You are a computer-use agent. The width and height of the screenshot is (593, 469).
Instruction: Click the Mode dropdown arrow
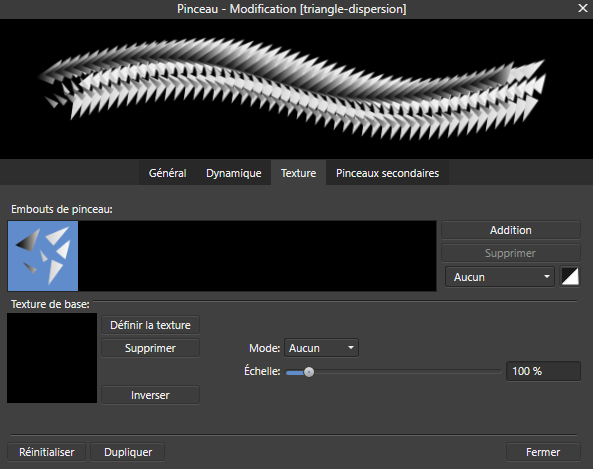(351, 348)
